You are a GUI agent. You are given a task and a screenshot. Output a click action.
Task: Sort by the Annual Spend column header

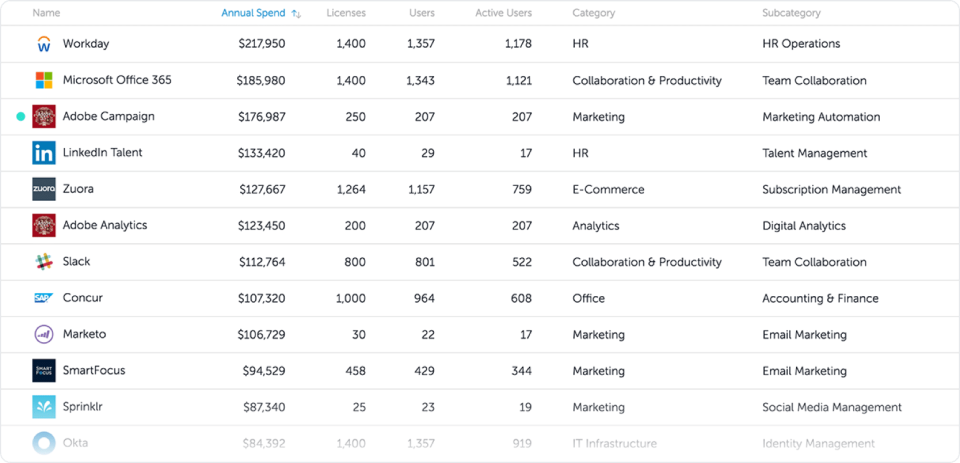[x=253, y=13]
